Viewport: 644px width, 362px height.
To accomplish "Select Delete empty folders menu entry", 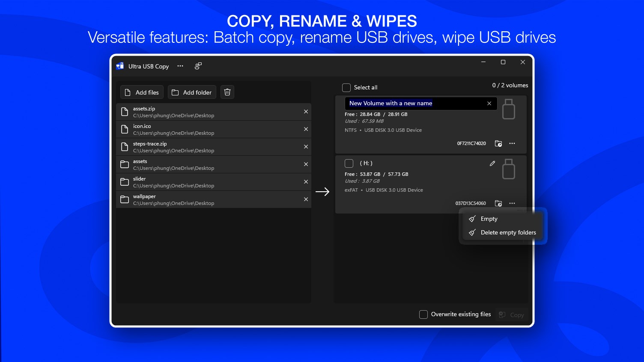I will point(508,232).
